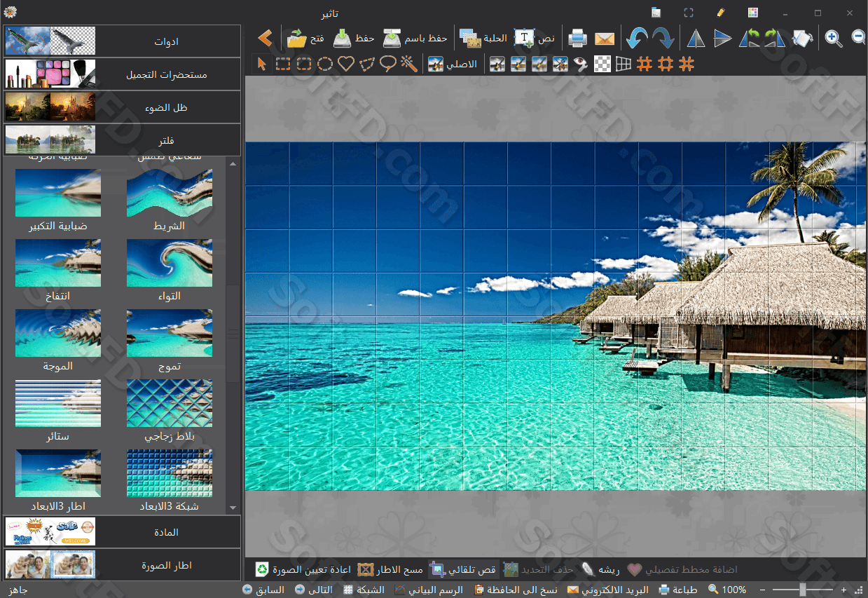
Task: Enter fullscreen via title bar icon
Action: 689,13
